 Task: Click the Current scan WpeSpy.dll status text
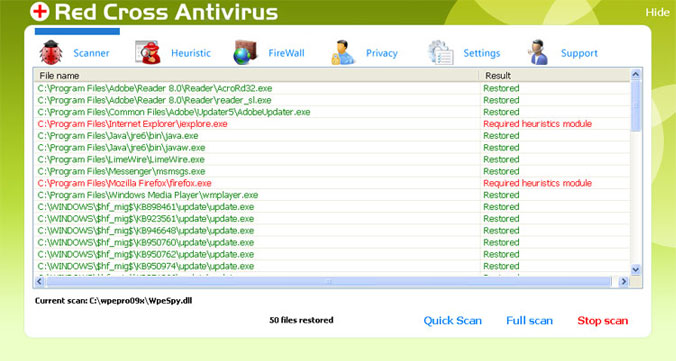click(x=113, y=301)
